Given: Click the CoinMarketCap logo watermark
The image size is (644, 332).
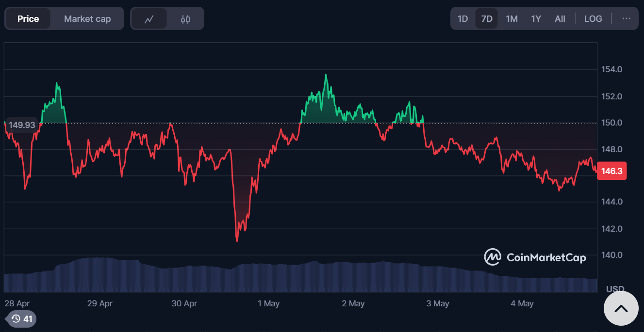Looking at the screenshot, I should [535, 257].
